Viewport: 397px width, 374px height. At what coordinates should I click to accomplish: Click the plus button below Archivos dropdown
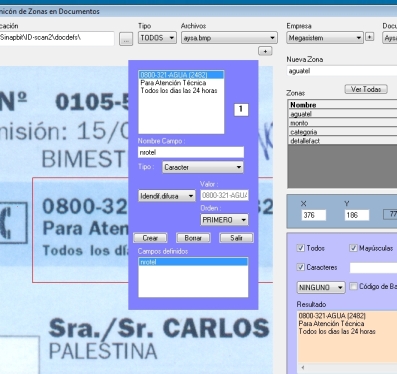[x=265, y=51]
